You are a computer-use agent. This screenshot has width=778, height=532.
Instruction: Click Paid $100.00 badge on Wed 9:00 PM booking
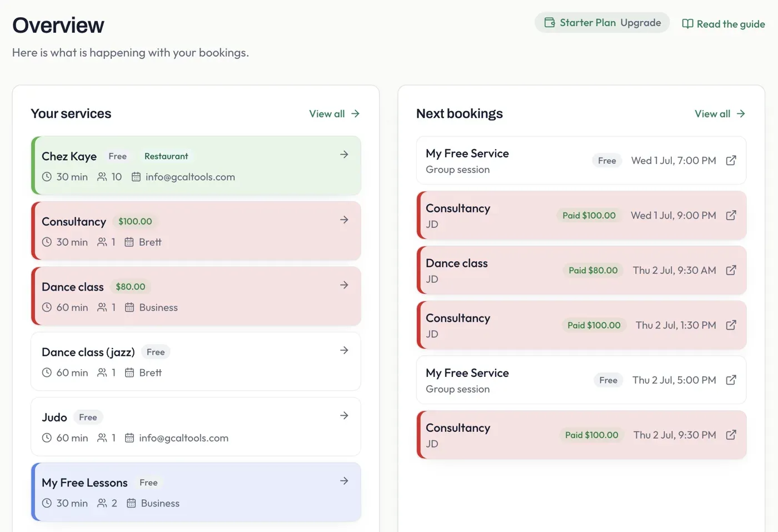coord(589,215)
